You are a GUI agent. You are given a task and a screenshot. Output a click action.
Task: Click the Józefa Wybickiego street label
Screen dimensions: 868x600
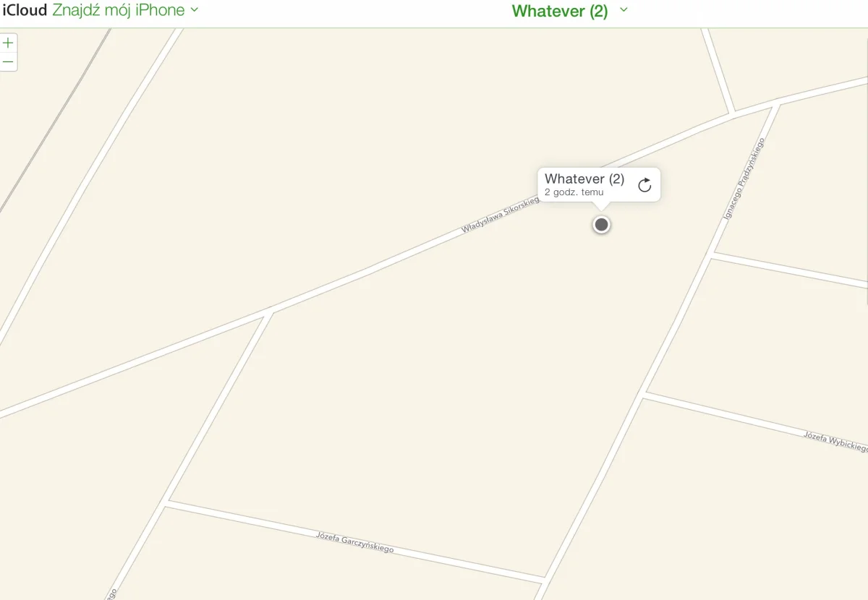coord(835,441)
